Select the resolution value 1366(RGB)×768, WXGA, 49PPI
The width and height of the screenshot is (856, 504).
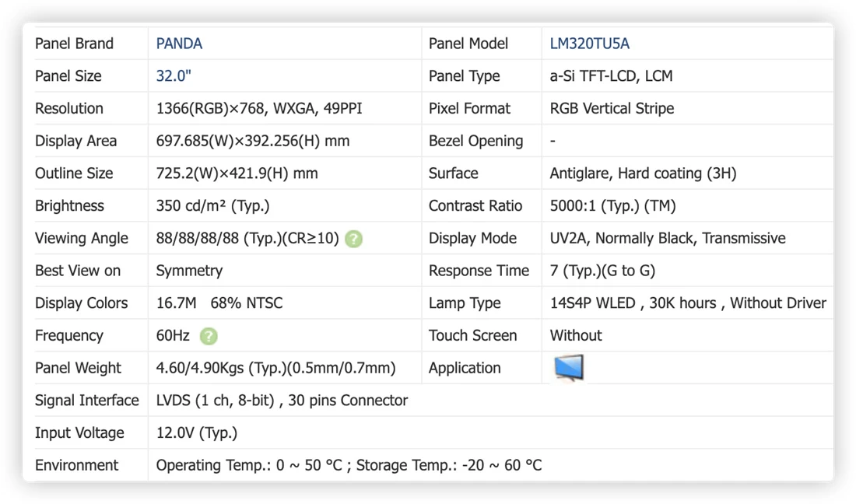pos(259,109)
